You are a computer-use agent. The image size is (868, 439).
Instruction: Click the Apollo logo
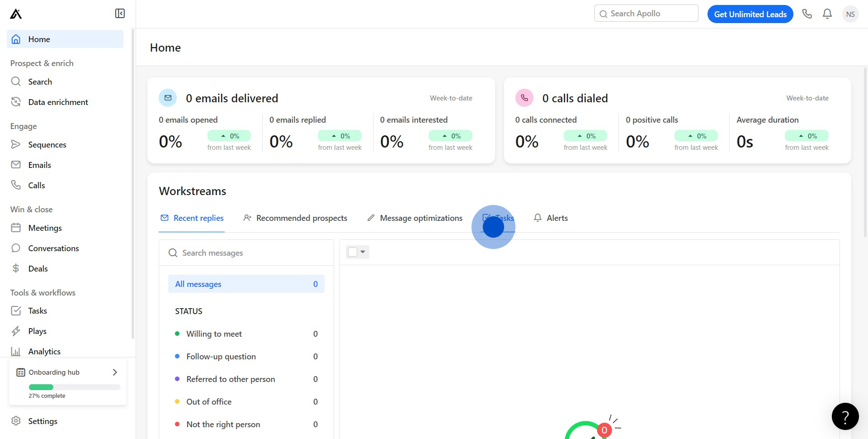point(16,14)
